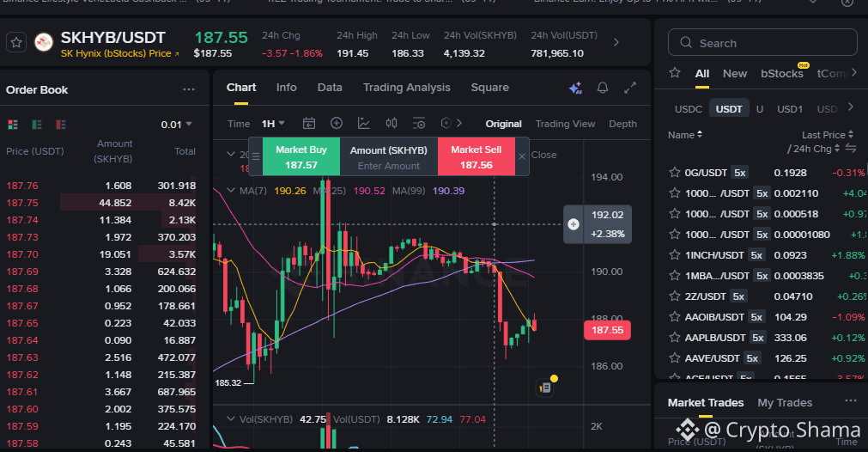Screen dimensions: 868x452
Task: Click the Search pairs field
Action: (762, 43)
